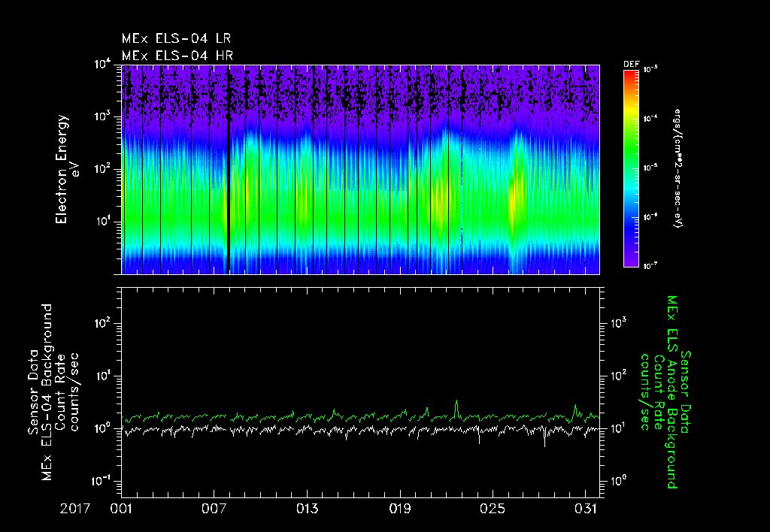The width and height of the screenshot is (770, 532).
Task: Click the white 'MEx ELS-04 Background' axis label
Action: [47, 392]
